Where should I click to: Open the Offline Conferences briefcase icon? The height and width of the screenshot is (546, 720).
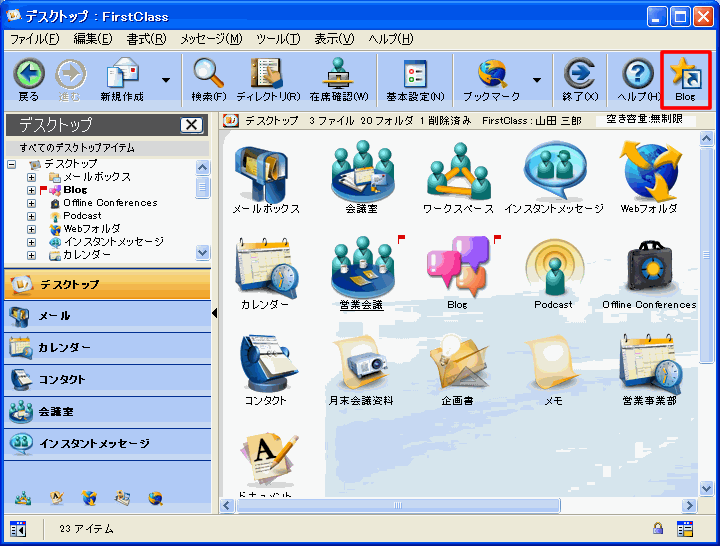tap(649, 268)
